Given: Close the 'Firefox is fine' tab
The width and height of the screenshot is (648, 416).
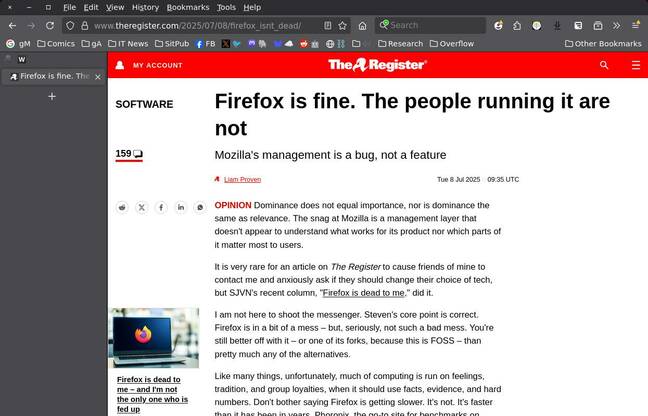Looking at the screenshot, I should pos(98,77).
